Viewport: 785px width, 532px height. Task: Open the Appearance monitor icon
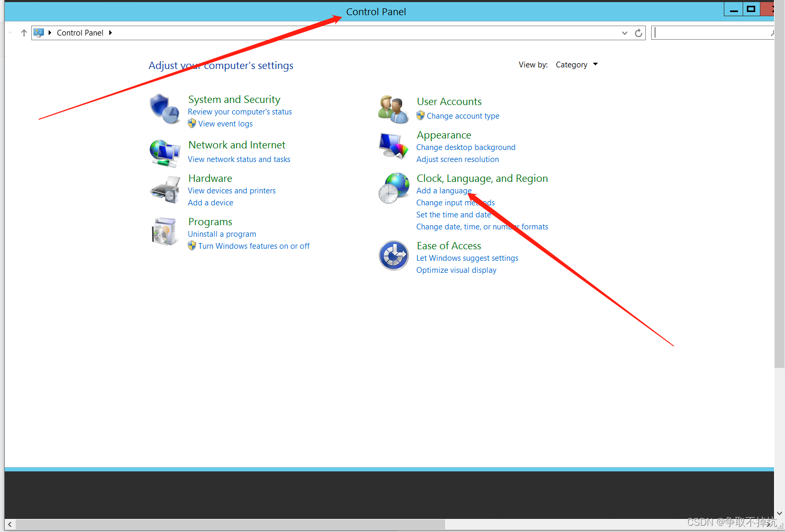[x=393, y=146]
